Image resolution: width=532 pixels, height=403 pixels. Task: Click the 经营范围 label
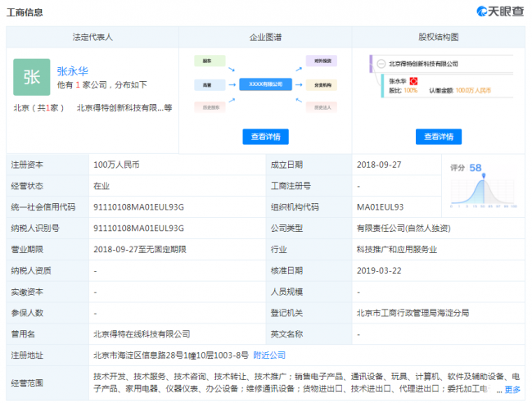(x=27, y=383)
